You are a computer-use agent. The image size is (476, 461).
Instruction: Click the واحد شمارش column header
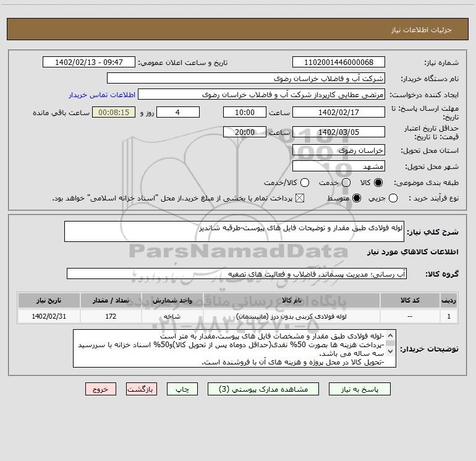[172, 300]
